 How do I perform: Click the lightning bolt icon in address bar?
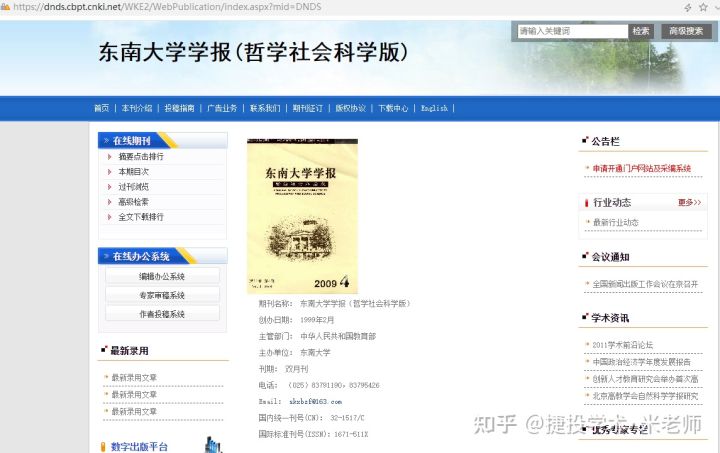pyautogui.click(x=687, y=7)
